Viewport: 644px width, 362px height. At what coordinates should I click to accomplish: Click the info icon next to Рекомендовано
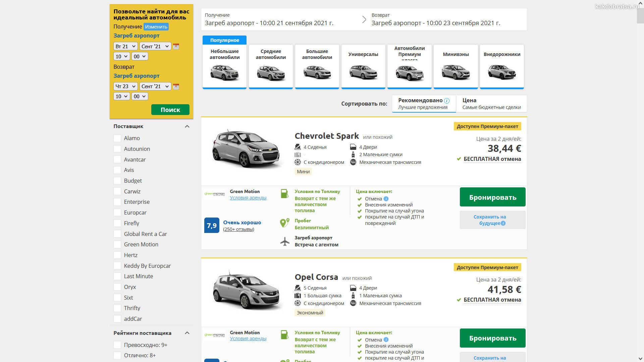coord(447,101)
